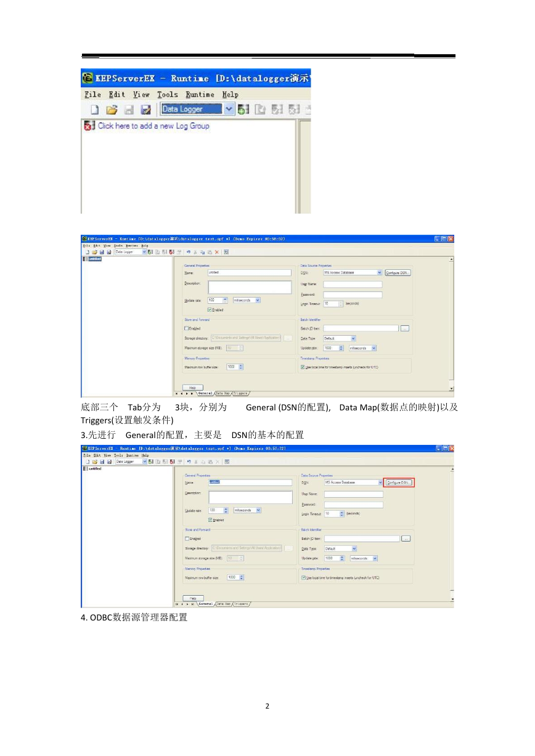
Task: Click the red Delete X toolbar icon, middle screenshot
Action: (217, 252)
